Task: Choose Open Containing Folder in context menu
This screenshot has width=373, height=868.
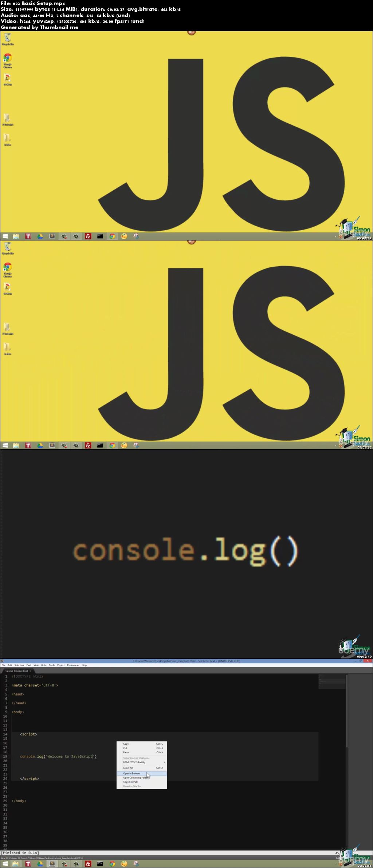Action: pos(142,778)
